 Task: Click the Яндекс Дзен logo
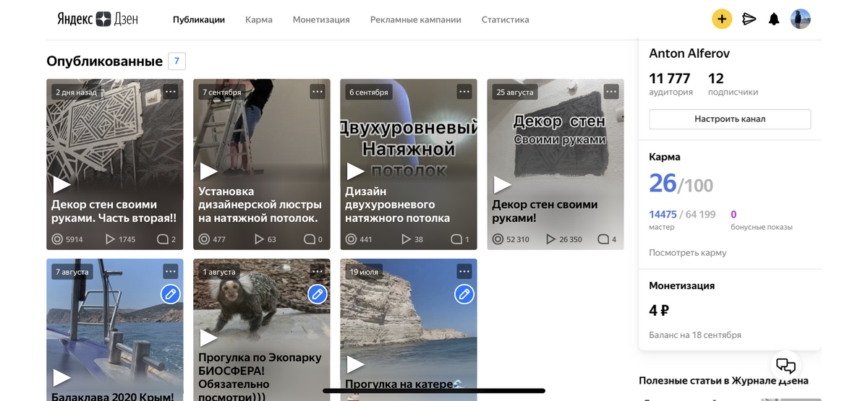[97, 19]
